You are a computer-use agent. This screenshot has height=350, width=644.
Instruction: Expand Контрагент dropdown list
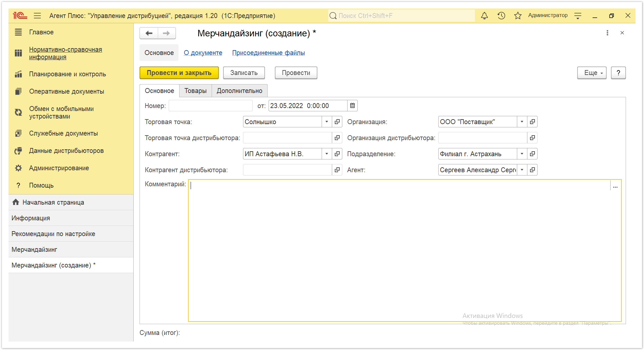coord(327,154)
